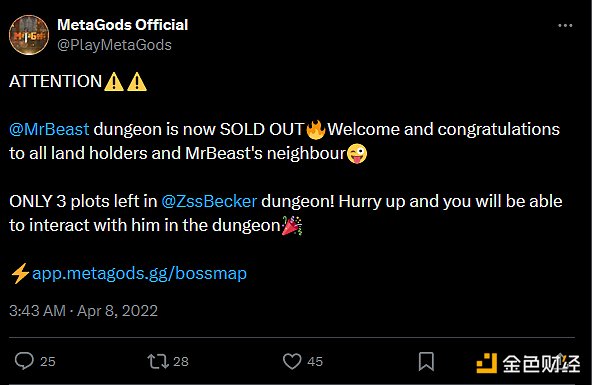The image size is (592, 385).
Task: Click the retweet count 28
Action: click(x=181, y=362)
